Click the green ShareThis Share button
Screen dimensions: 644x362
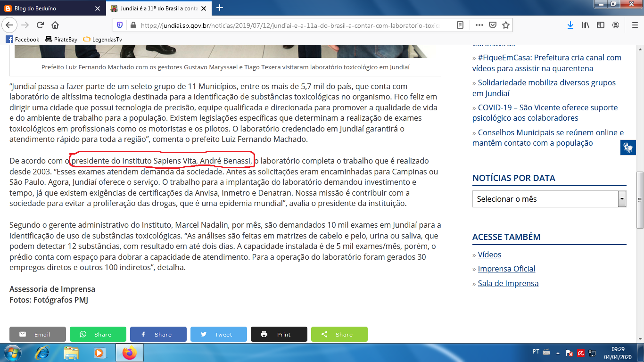click(x=339, y=334)
